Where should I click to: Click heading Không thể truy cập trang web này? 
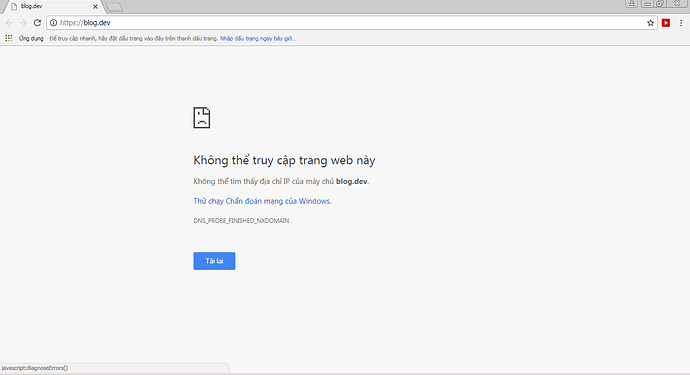point(284,160)
